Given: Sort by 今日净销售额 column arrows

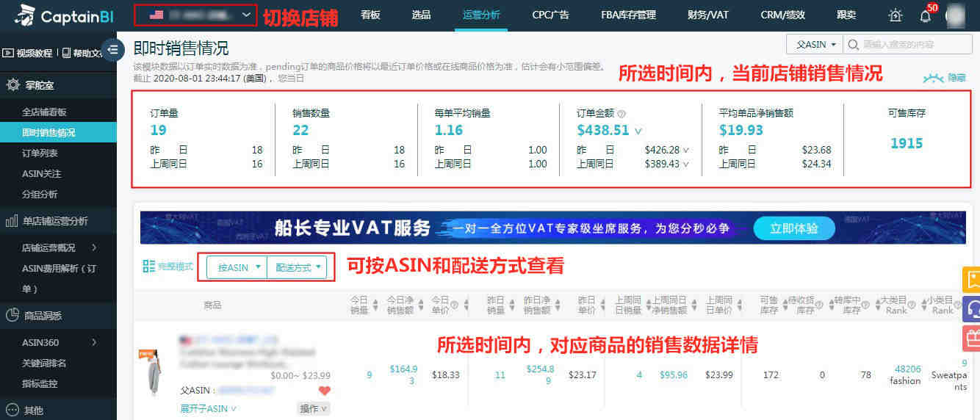Looking at the screenshot, I should [422, 305].
